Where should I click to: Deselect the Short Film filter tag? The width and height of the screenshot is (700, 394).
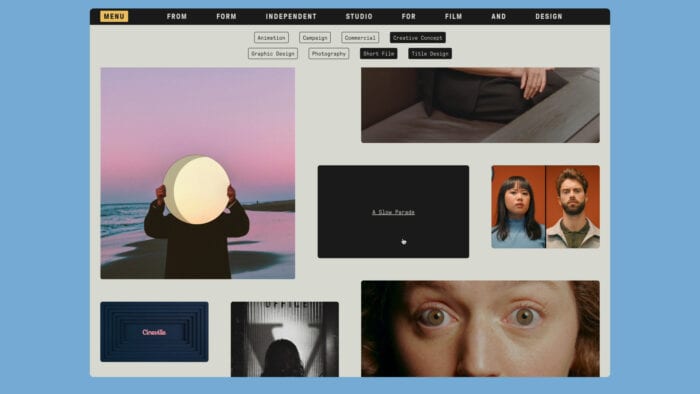(379, 54)
